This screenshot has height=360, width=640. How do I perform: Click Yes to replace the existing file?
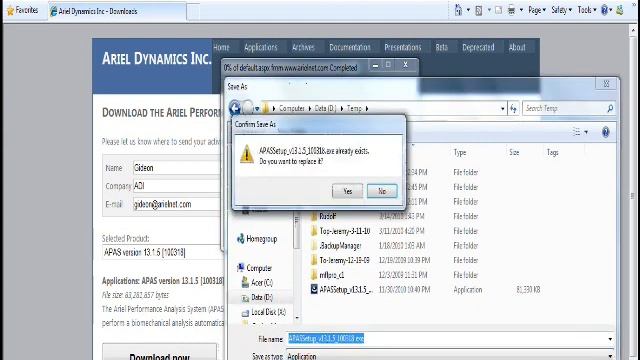coord(347,191)
